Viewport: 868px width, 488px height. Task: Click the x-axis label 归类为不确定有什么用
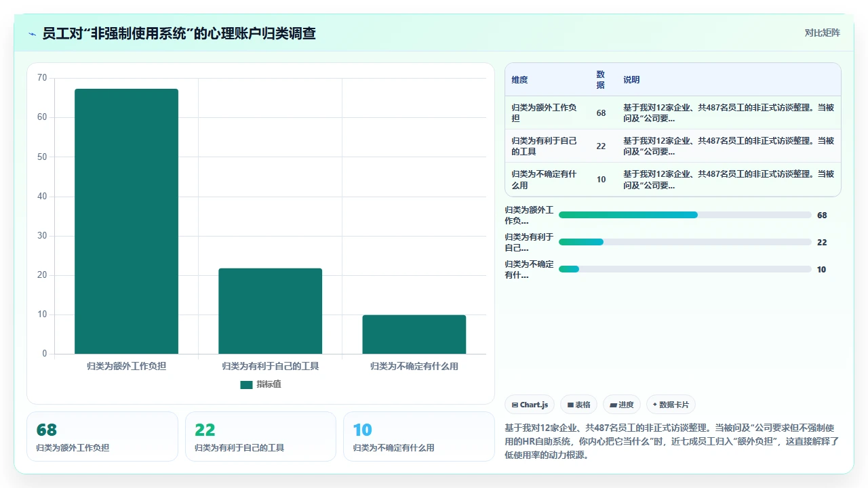(x=414, y=366)
